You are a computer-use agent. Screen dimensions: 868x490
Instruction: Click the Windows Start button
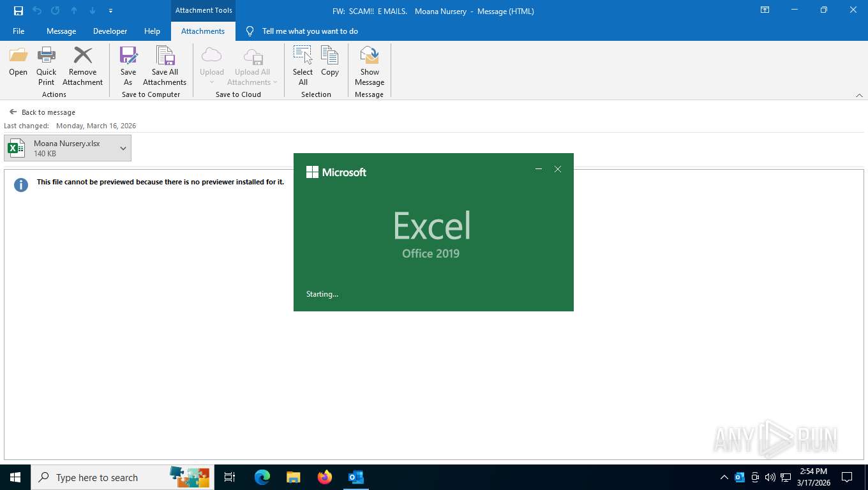15,477
